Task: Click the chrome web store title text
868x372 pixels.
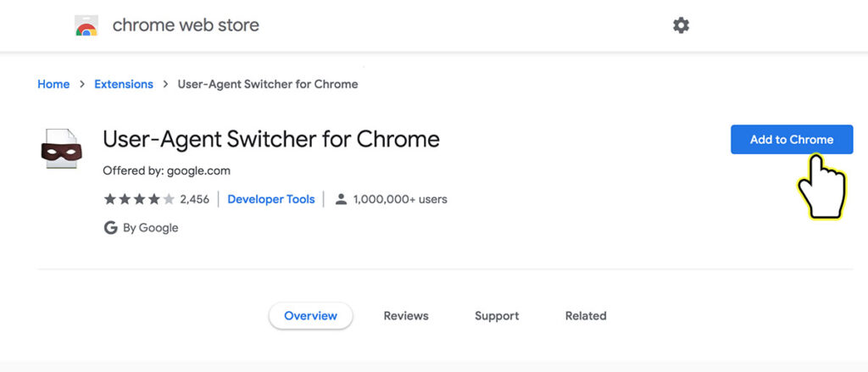Action: [186, 25]
